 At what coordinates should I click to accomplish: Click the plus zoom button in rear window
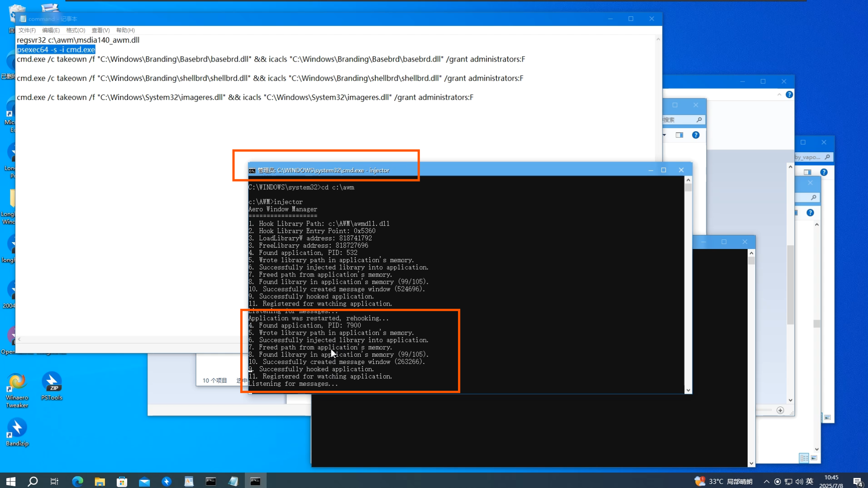pos(780,410)
